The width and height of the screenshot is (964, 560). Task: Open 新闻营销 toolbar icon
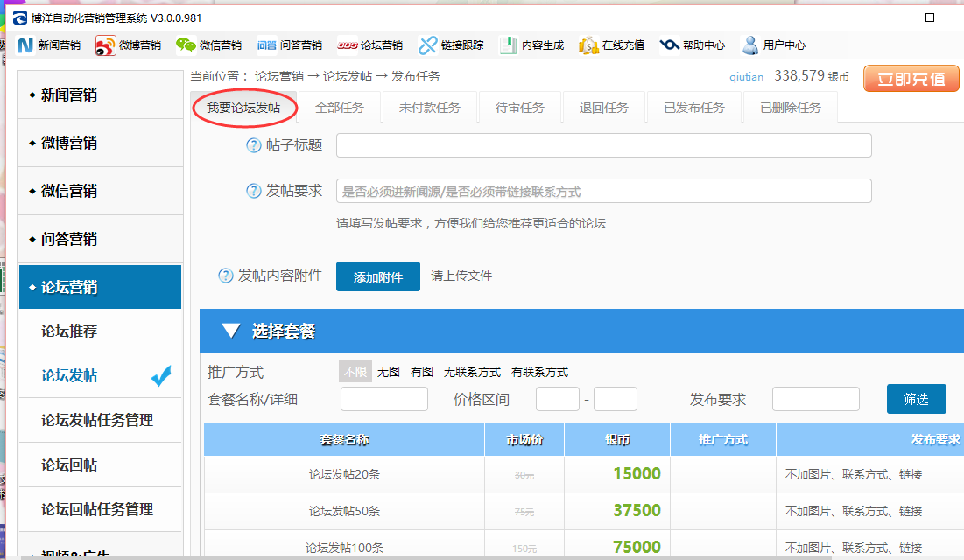click(x=25, y=45)
